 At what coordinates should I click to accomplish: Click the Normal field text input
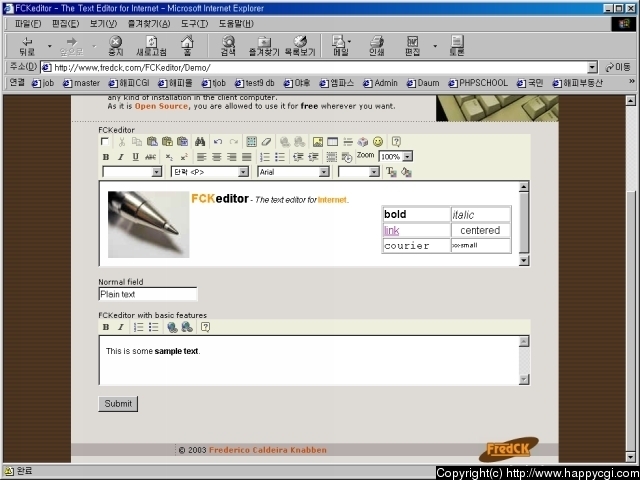tap(148, 294)
